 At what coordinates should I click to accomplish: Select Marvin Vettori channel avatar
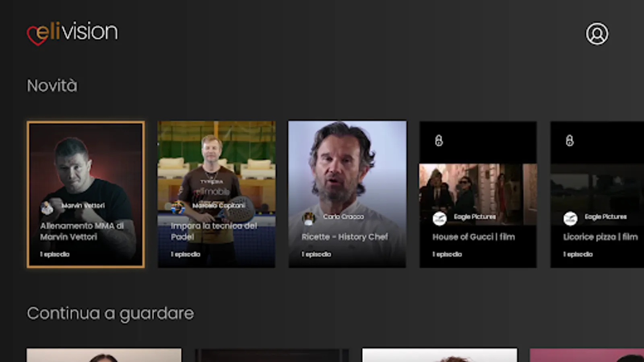[47, 208]
